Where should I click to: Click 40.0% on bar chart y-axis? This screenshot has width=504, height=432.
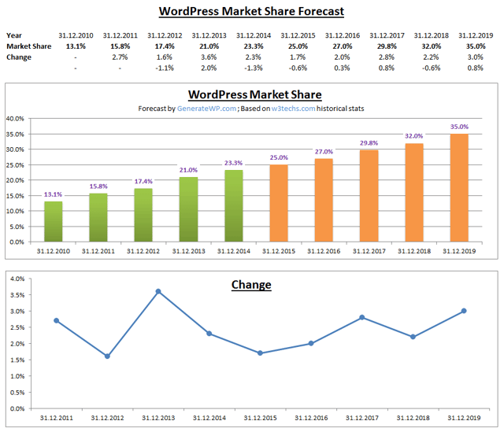click(15, 119)
